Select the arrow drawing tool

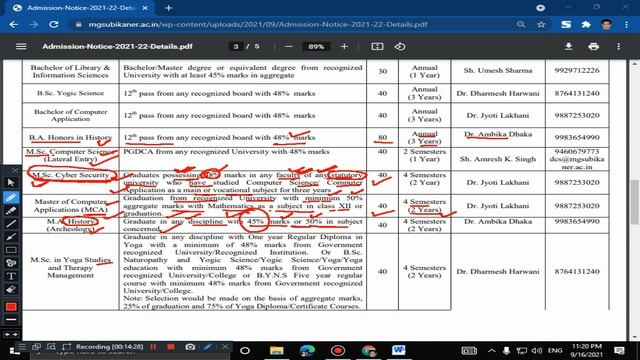click(11, 237)
